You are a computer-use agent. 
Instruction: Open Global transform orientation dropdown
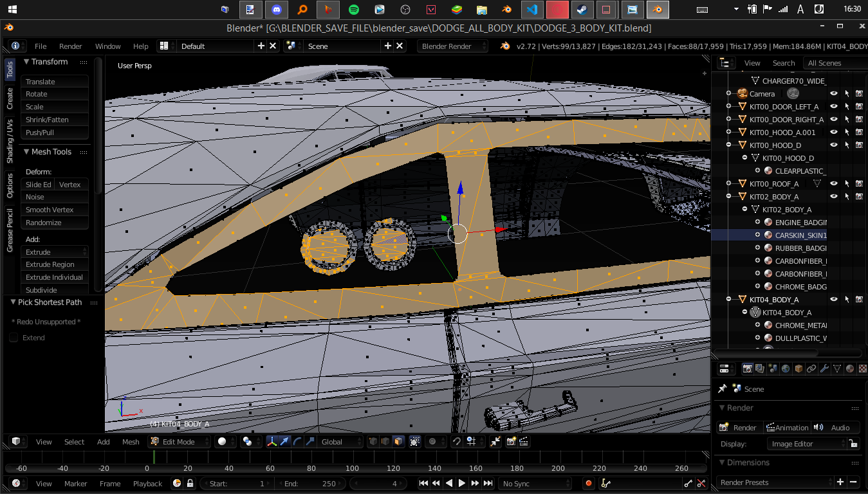pyautogui.click(x=340, y=441)
